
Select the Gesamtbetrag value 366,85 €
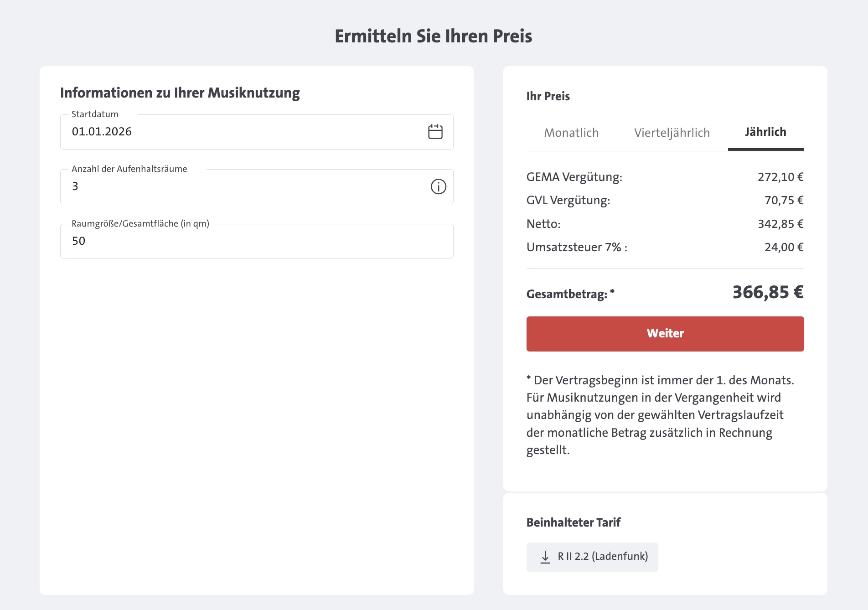[768, 292]
